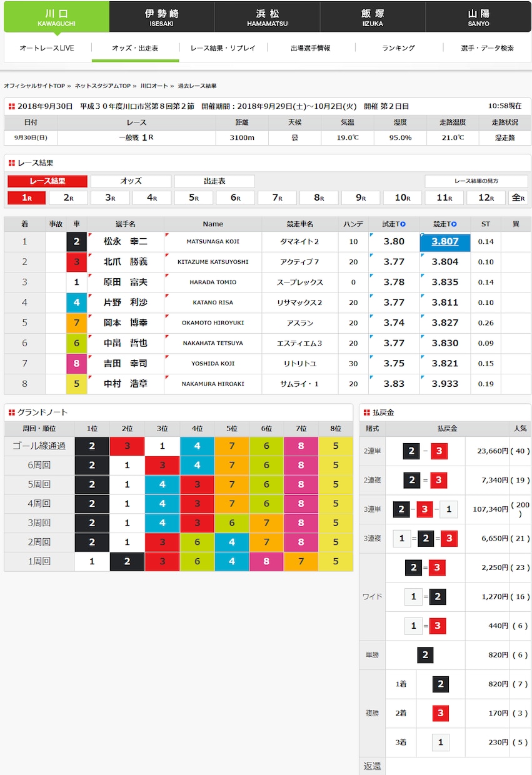The width and height of the screenshot is (532, 775).
Task: Click rider name 松永 幸二
Action: tap(126, 241)
